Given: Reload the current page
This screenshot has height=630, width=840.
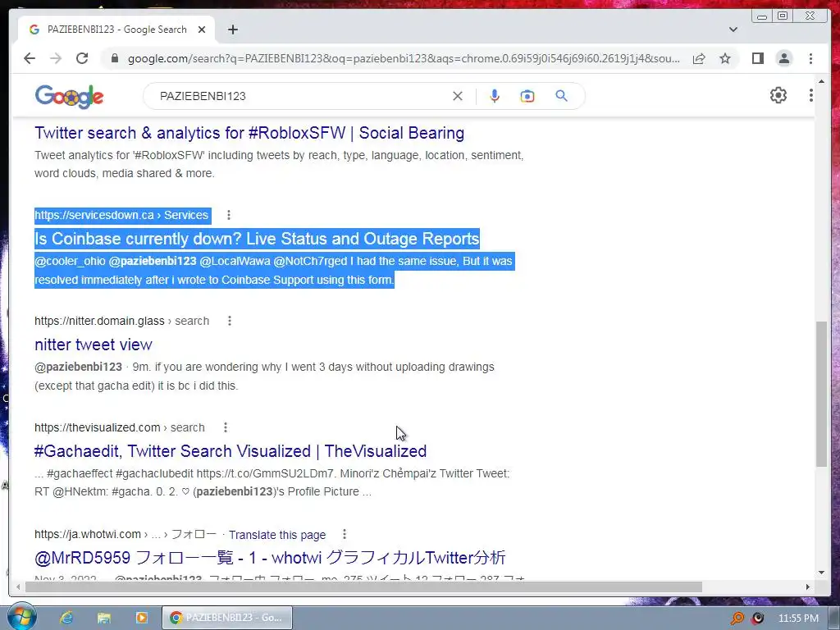Looking at the screenshot, I should pyautogui.click(x=82, y=58).
